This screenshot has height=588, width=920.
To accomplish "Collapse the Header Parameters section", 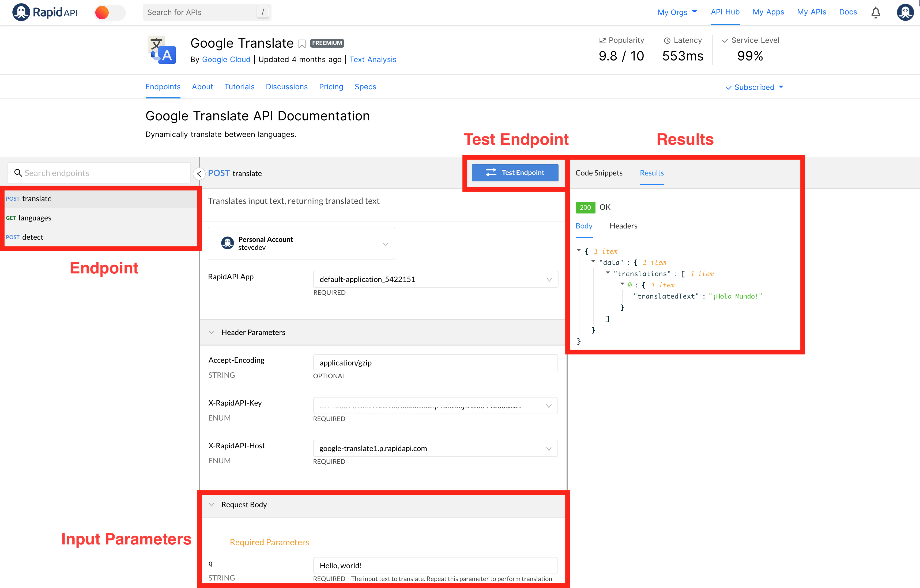I will [212, 332].
